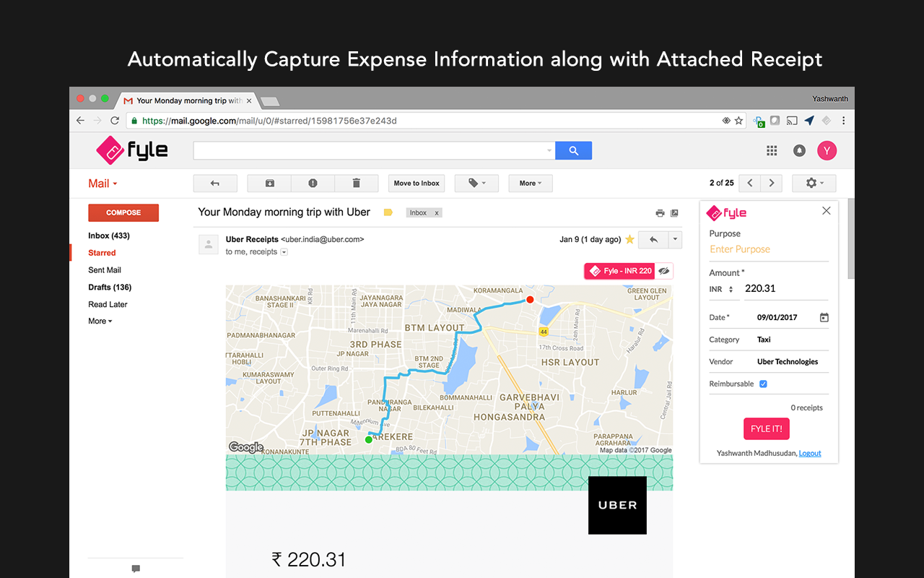924x578 pixels.
Task: Click the browser back arrow
Action: click(x=80, y=121)
